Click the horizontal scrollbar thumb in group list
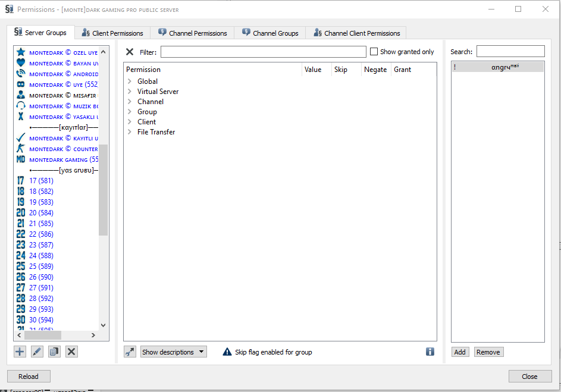 click(x=43, y=335)
